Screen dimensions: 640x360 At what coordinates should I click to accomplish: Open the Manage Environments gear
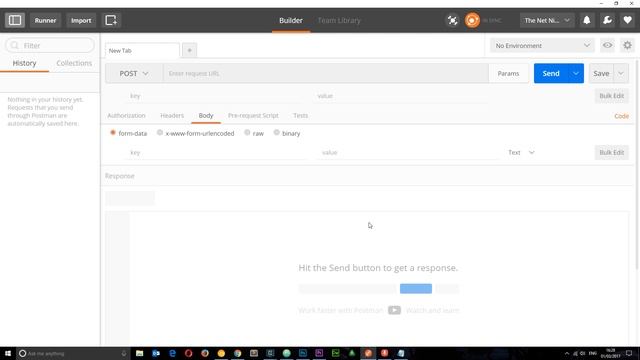click(627, 45)
